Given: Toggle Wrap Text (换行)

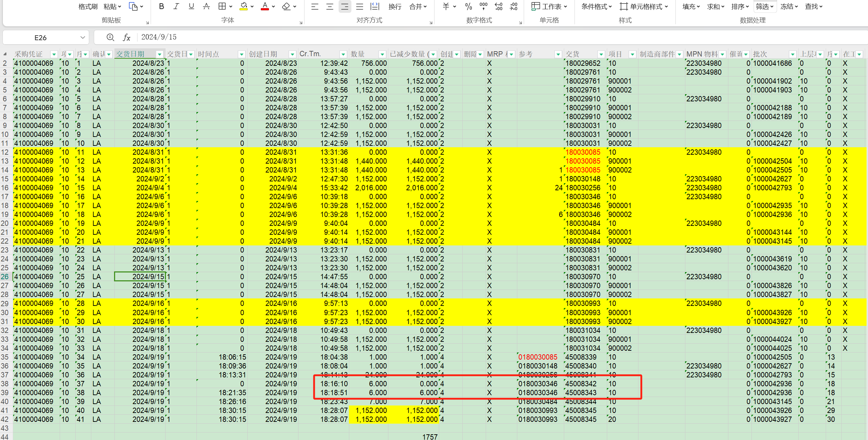Looking at the screenshot, I should click(395, 6).
